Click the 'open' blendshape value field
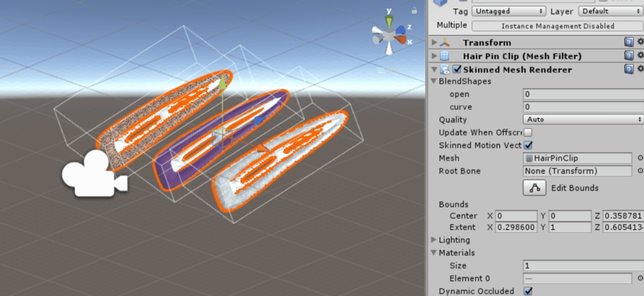This screenshot has width=644, height=296. point(583,94)
